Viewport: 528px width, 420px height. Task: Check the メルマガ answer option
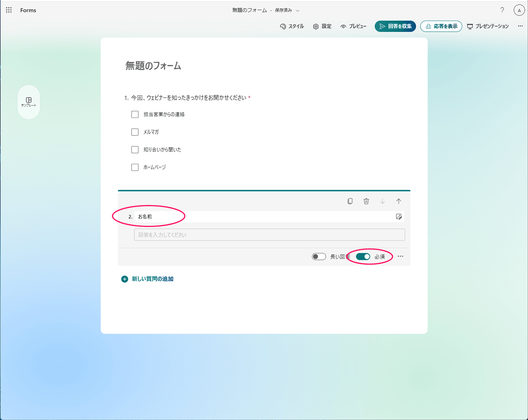[x=134, y=132]
